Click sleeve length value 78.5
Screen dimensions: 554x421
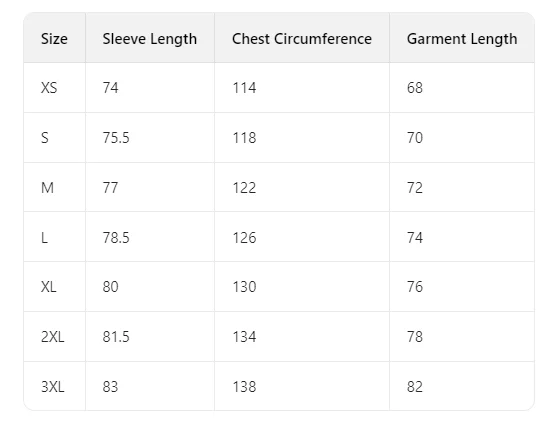[116, 238]
